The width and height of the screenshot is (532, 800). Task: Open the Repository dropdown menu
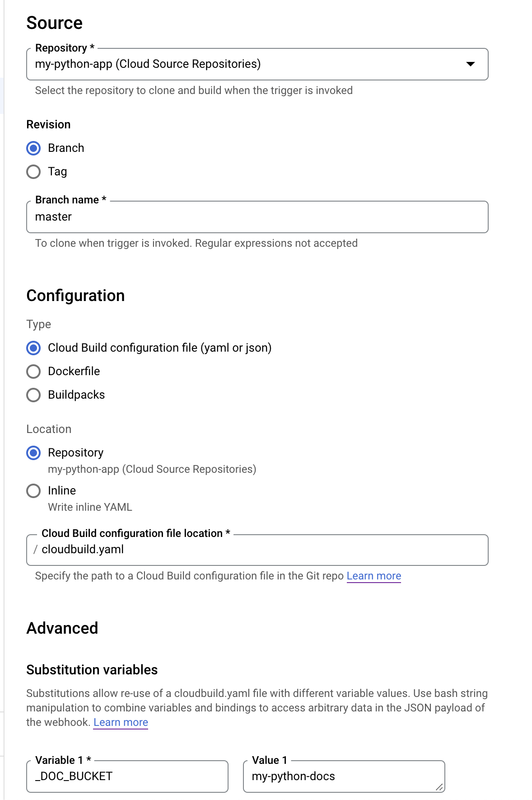tap(257, 64)
